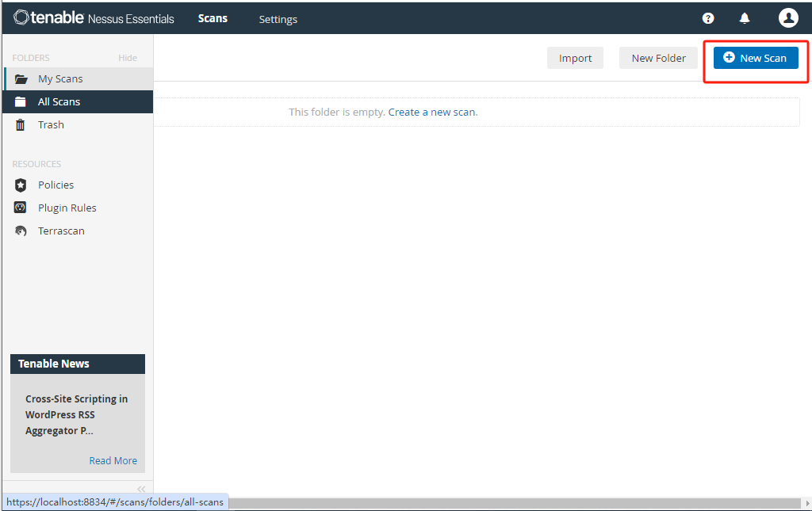
Task: Click the Policies shield icon
Action: (20, 185)
